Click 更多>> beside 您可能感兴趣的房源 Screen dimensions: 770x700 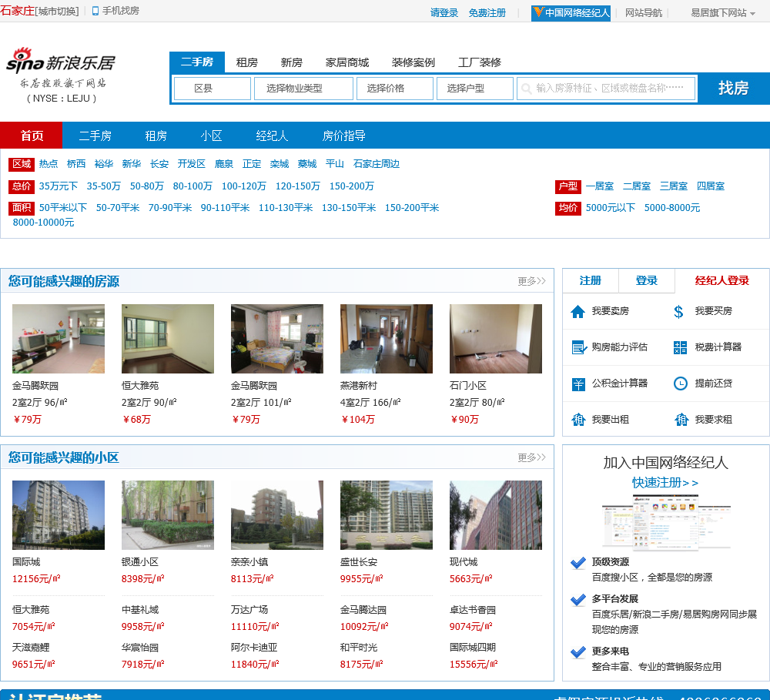(x=531, y=282)
